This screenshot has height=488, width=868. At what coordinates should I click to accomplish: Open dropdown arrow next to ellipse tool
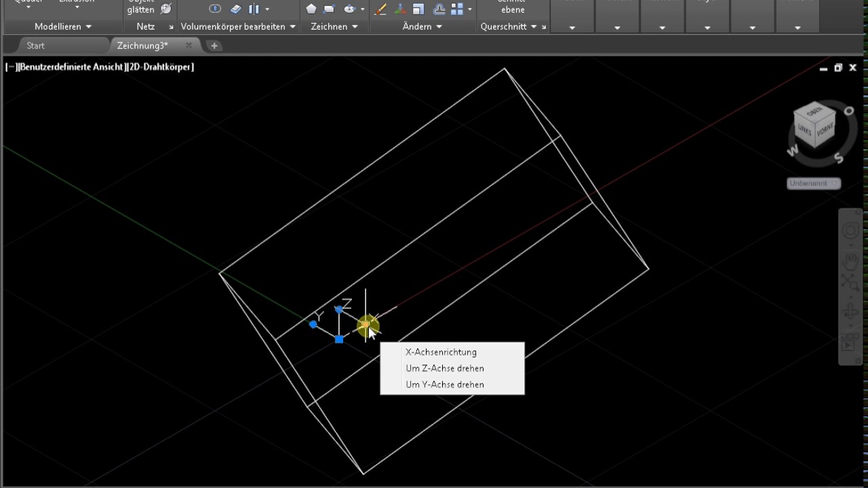[363, 9]
